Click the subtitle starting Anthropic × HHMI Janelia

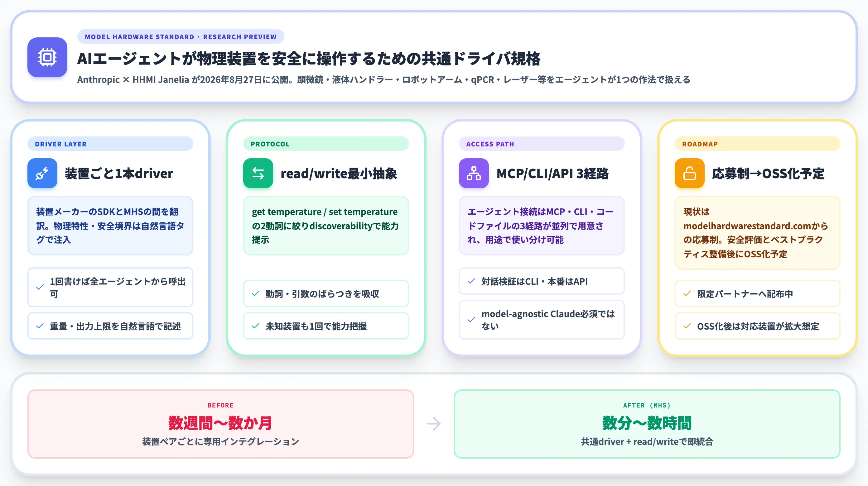coord(383,79)
